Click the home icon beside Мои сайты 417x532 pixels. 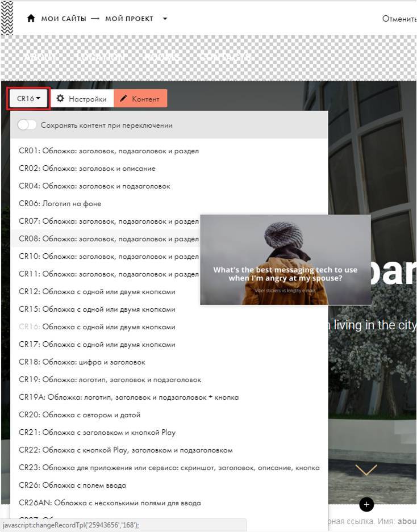tap(31, 18)
